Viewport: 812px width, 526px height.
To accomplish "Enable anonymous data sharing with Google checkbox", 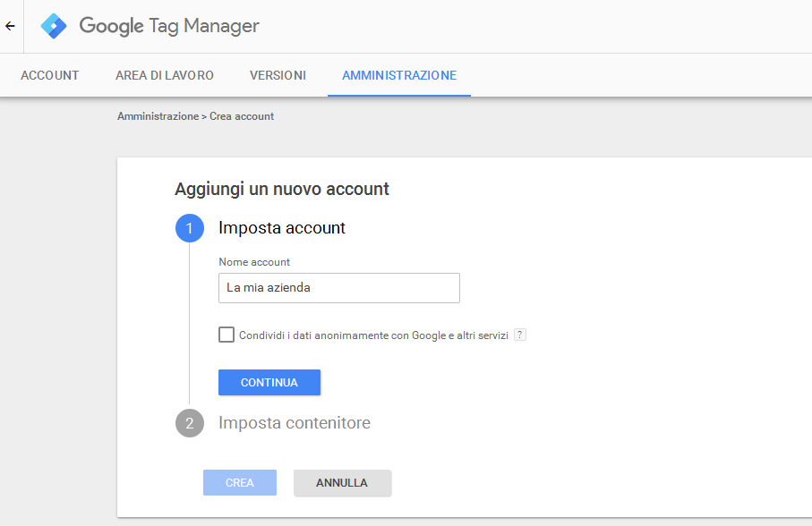I will tap(227, 335).
